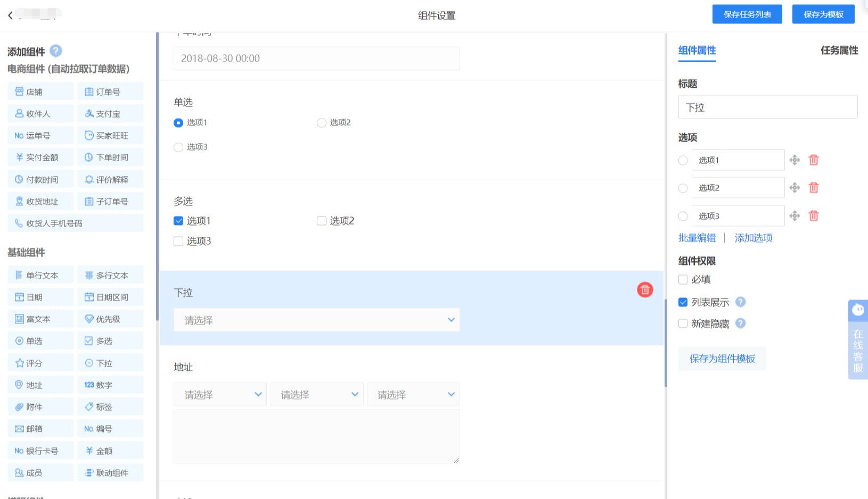Expand the 下拉 请选择 dropdown
This screenshot has height=499, width=868.
316,320
